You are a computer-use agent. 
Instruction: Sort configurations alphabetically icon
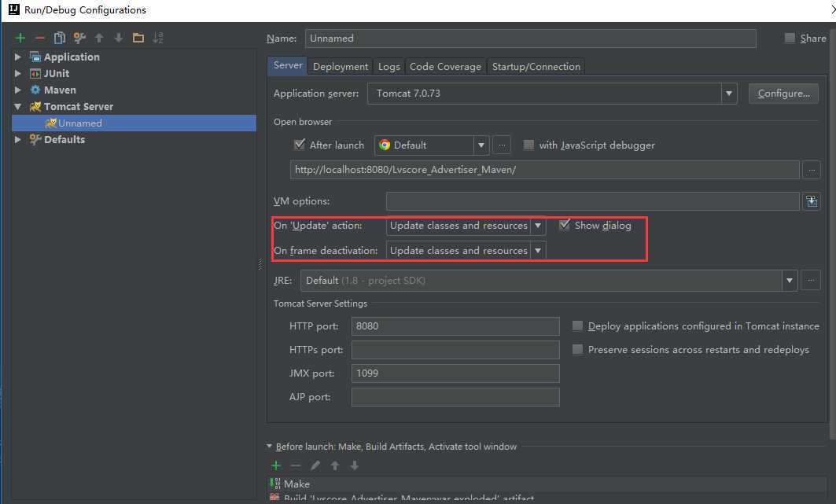tap(158, 38)
